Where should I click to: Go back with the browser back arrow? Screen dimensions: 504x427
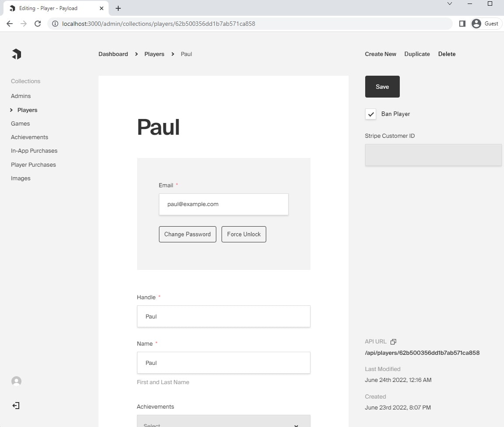click(x=10, y=24)
